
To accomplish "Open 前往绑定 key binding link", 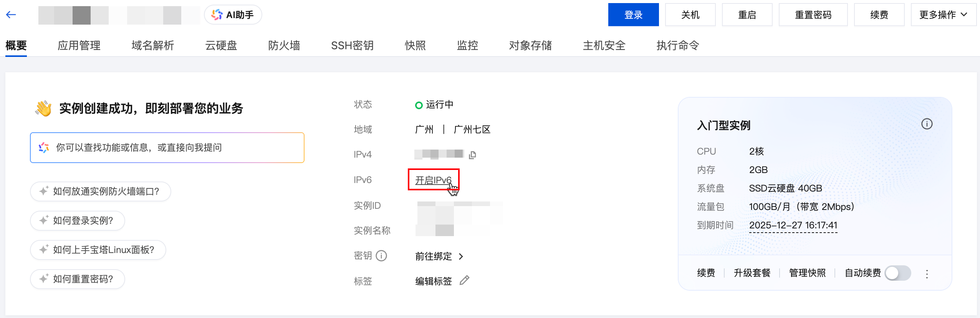I will pos(439,256).
